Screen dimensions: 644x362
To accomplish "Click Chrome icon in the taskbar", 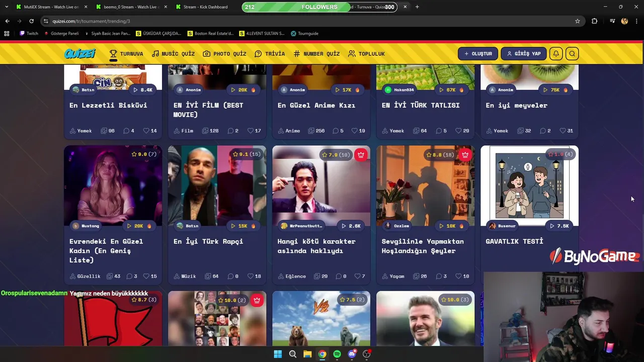I will 322,354.
